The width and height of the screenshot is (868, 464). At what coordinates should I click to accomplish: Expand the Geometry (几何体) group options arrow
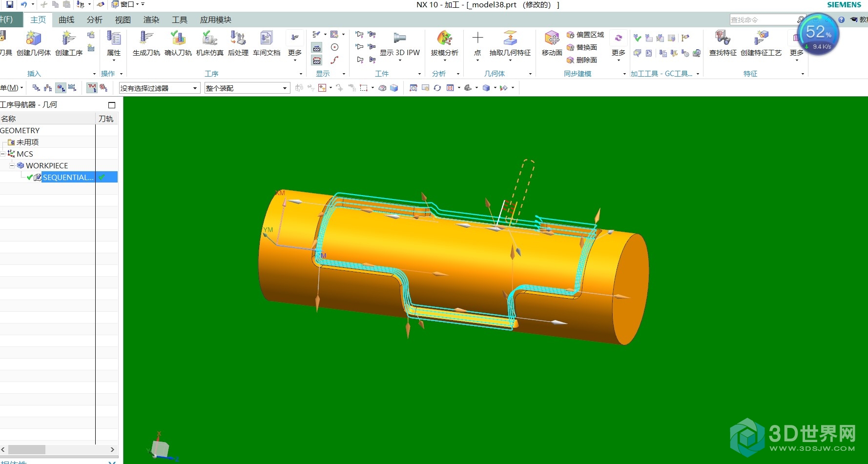pos(531,74)
